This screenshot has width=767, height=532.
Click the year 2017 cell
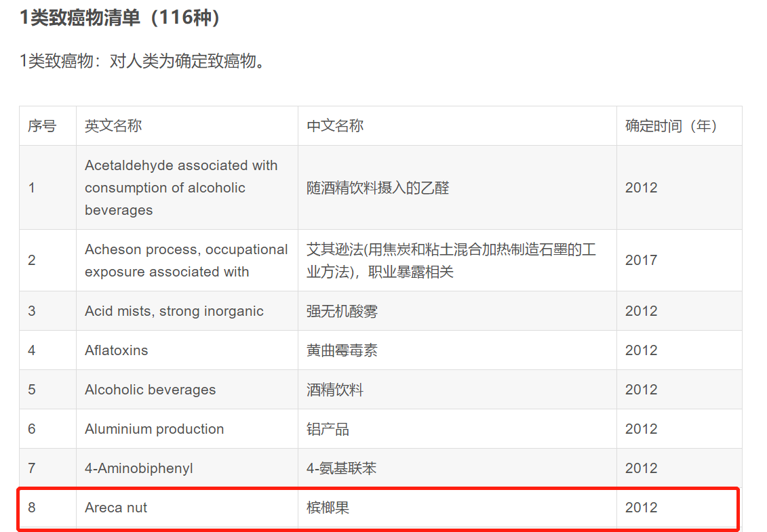pos(641,260)
